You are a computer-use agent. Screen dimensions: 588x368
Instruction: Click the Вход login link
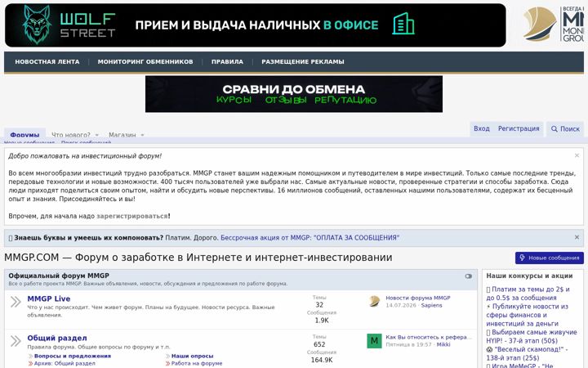[482, 128]
